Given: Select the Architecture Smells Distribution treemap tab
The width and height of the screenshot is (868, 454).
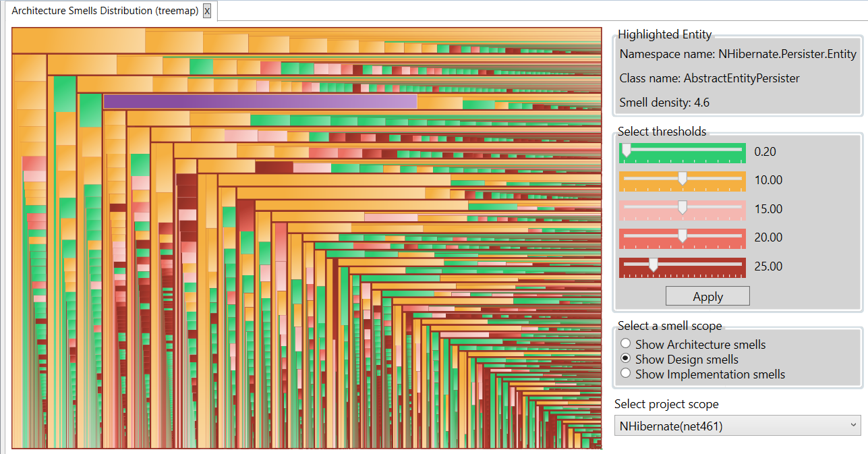Looking at the screenshot, I should pos(105,11).
